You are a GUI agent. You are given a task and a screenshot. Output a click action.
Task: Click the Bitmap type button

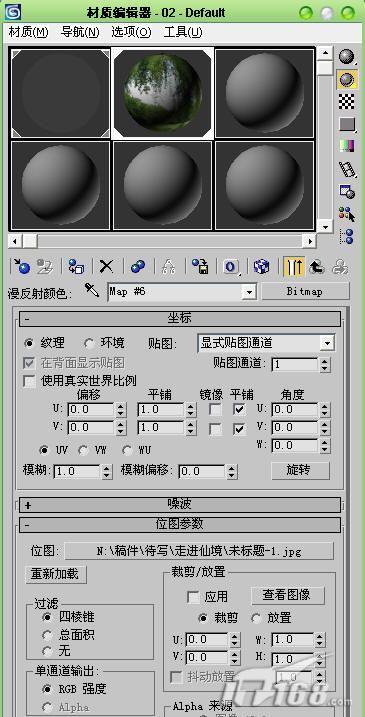click(306, 291)
